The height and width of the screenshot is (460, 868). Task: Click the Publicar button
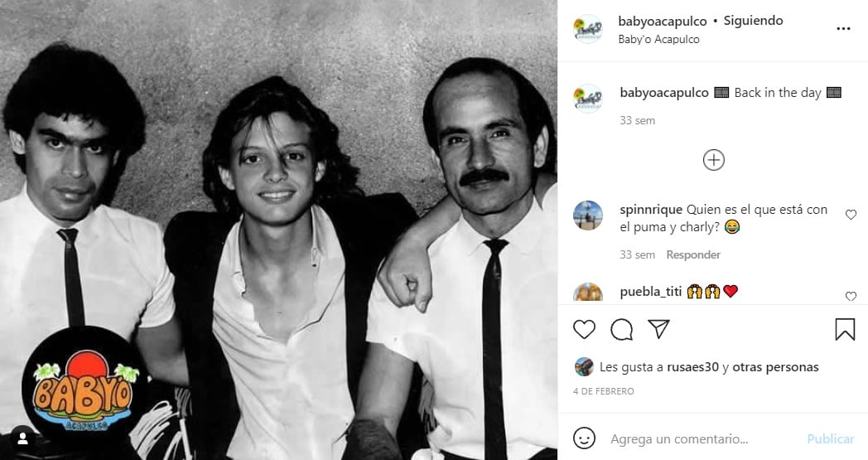[831, 439]
